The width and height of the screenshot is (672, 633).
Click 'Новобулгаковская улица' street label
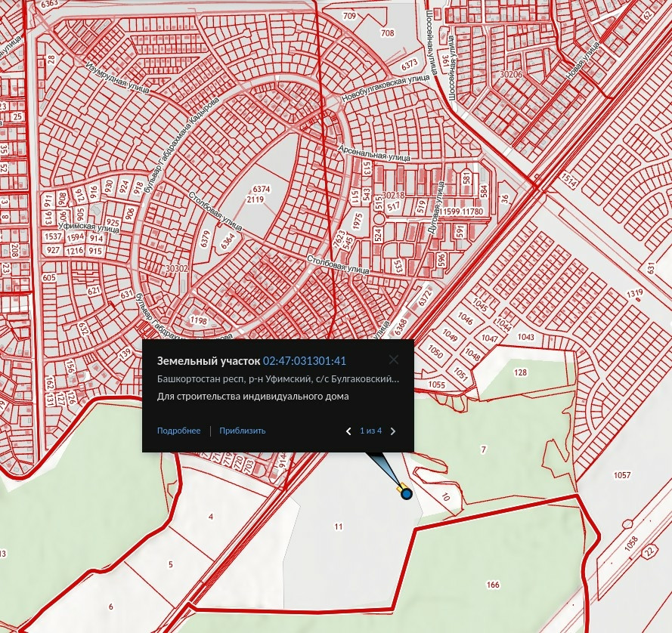[x=386, y=88]
